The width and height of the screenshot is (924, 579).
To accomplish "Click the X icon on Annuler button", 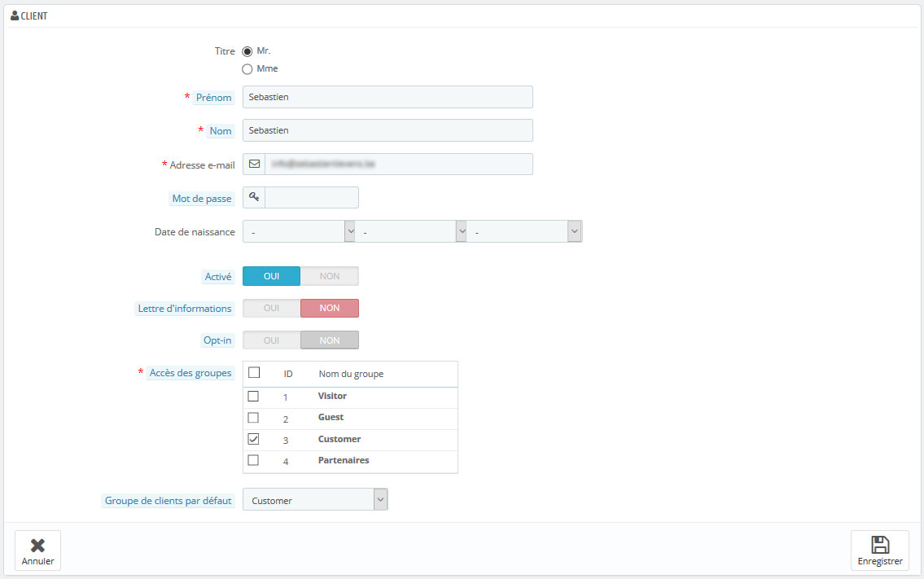I will click(x=37, y=546).
